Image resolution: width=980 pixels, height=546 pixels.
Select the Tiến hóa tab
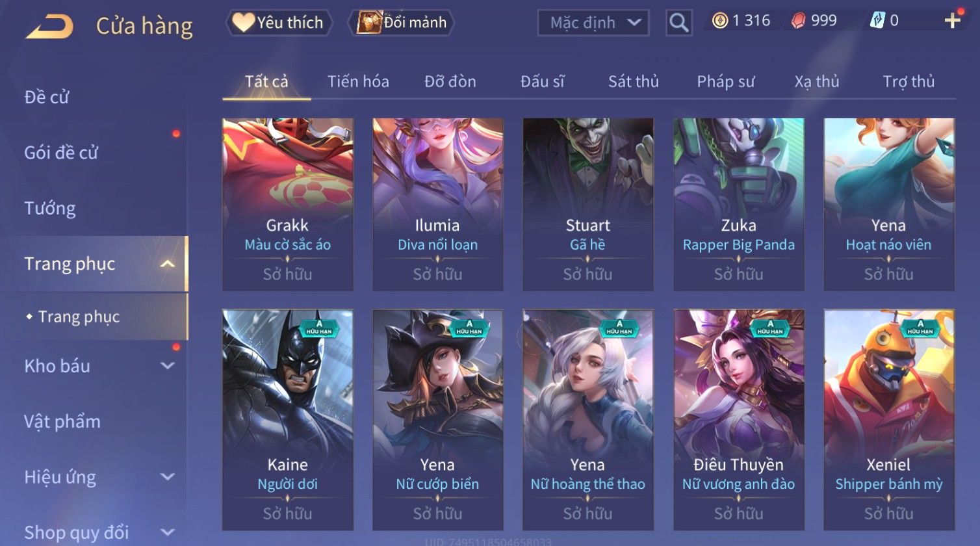click(358, 81)
